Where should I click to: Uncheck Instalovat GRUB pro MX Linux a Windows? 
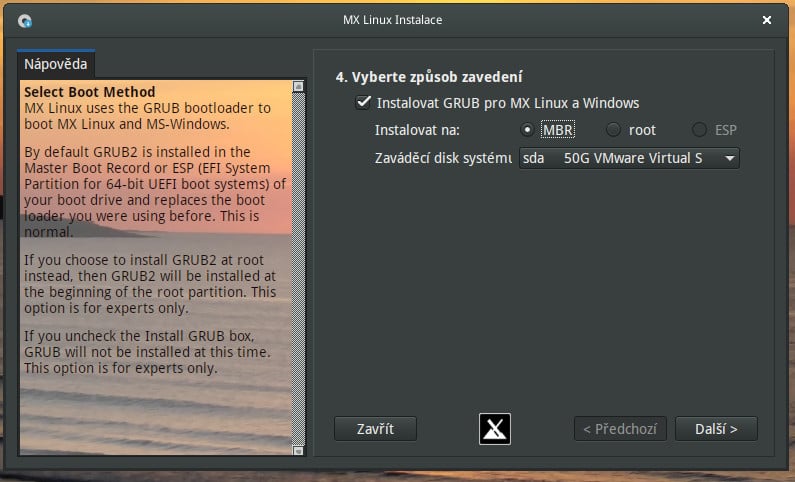tap(363, 102)
